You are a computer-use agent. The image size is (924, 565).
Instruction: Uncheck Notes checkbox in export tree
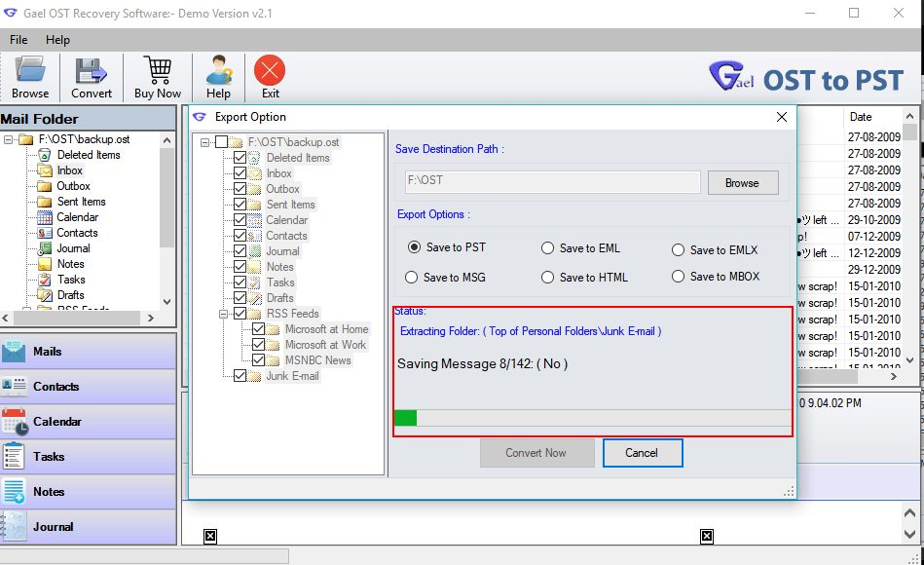click(x=240, y=267)
